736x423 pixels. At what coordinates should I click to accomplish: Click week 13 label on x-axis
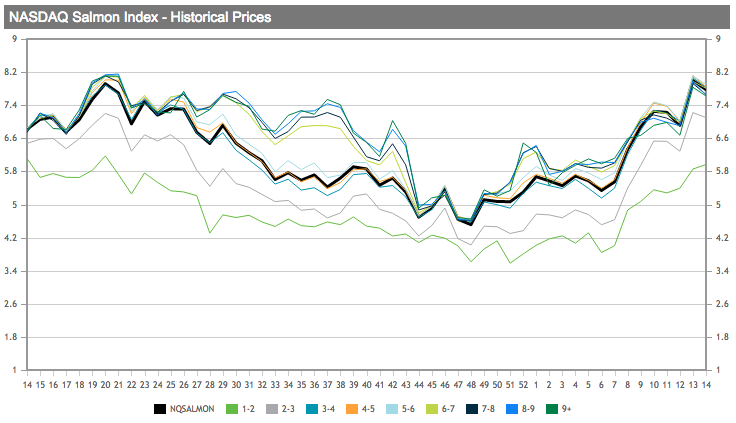693,385
